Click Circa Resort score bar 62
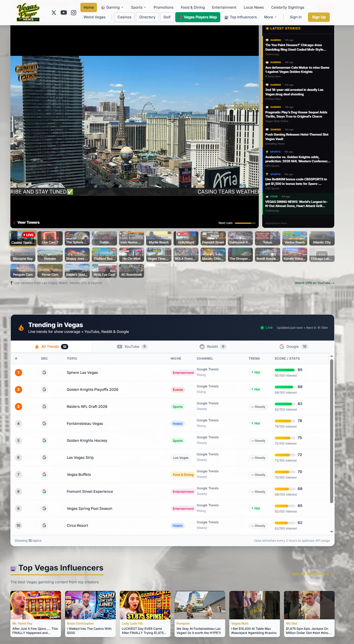 (285, 523)
